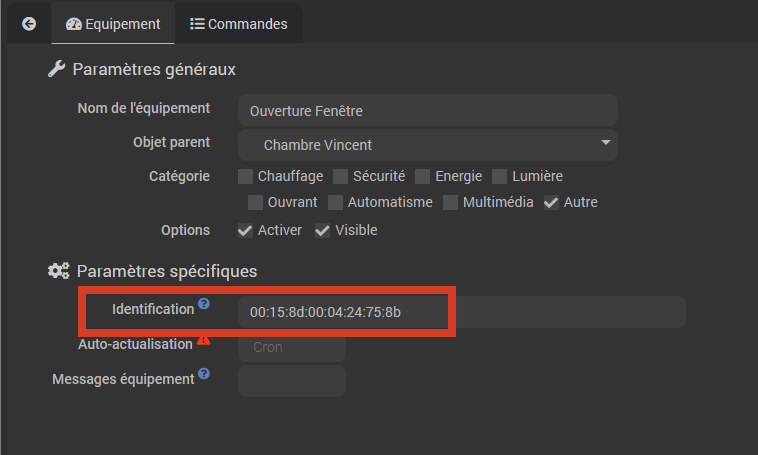The image size is (758, 455).
Task: Click the Identification address field
Action: [x=460, y=312]
